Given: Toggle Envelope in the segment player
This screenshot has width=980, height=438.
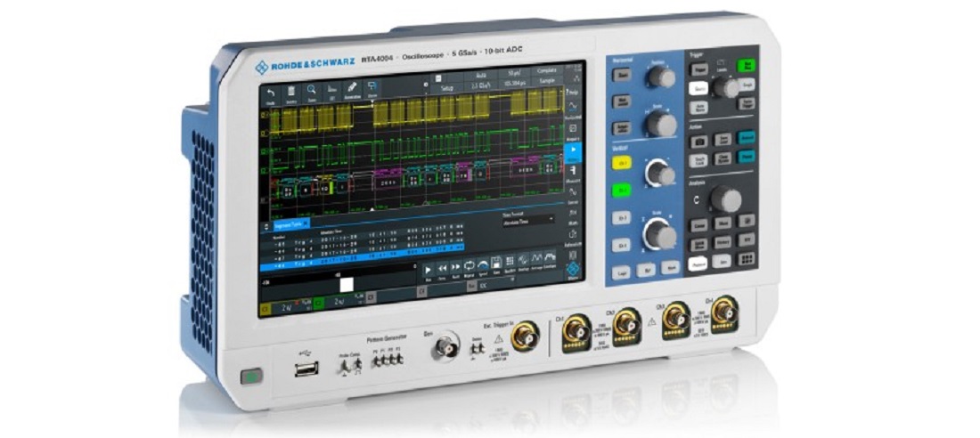Looking at the screenshot, I should tap(550, 258).
